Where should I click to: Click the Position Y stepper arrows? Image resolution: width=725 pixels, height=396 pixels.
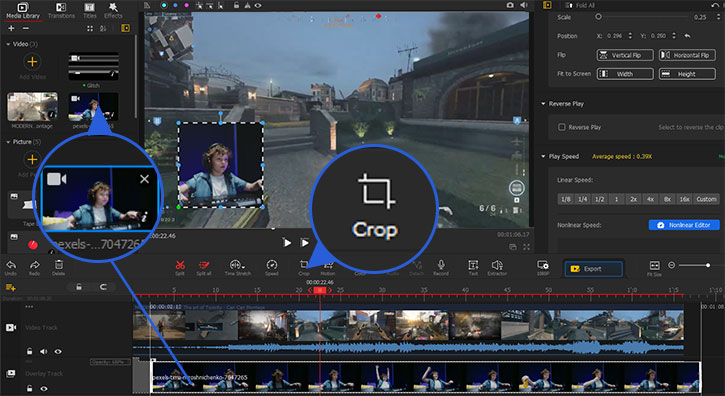click(674, 36)
